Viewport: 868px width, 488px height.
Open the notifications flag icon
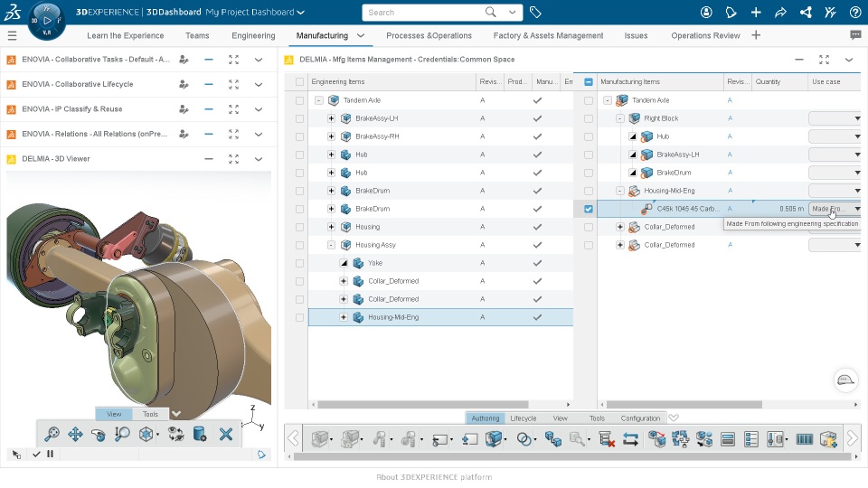pyautogui.click(x=731, y=12)
